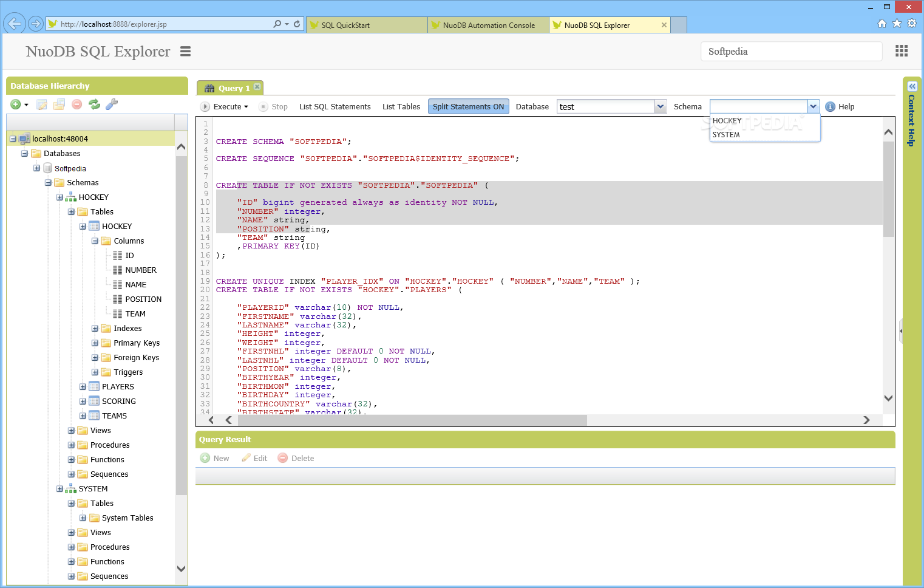Select the HOCKEY table icon in tree

[x=94, y=227]
